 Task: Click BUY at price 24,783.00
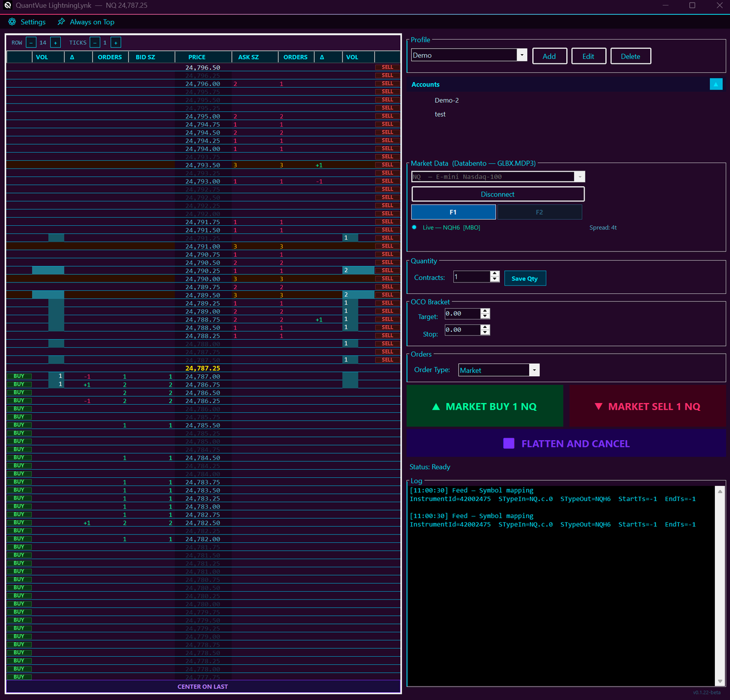click(19, 506)
